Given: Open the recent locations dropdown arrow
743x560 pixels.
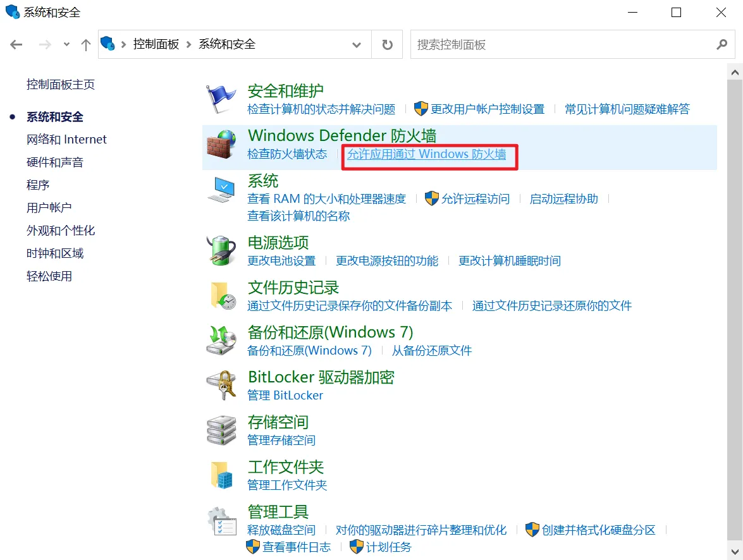Looking at the screenshot, I should (x=66, y=44).
